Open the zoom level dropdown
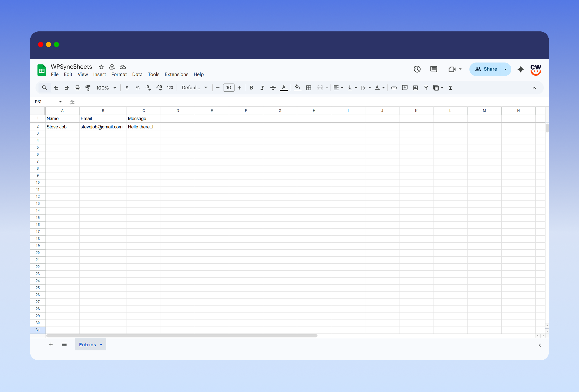 click(106, 88)
